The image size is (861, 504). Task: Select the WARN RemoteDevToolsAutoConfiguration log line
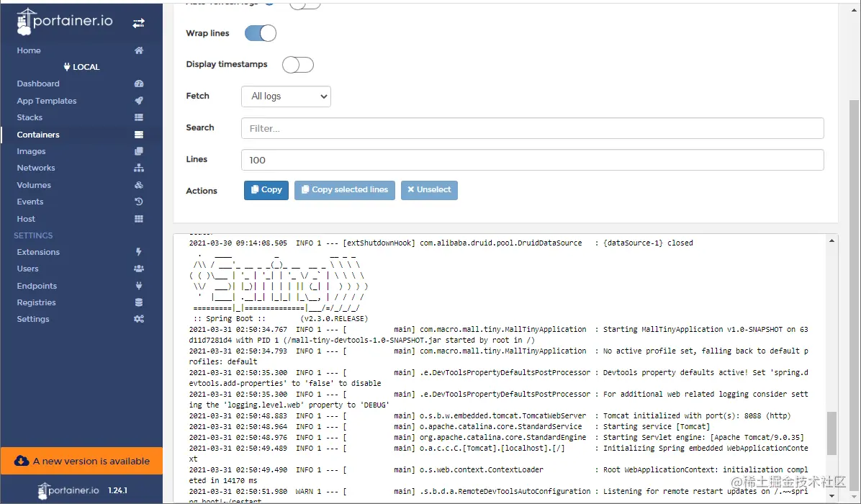click(499, 496)
